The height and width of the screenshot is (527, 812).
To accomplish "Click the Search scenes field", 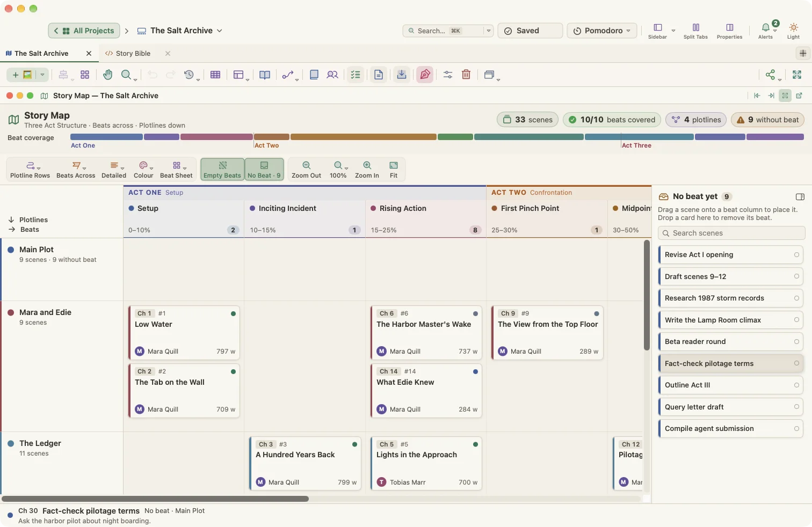I will click(731, 233).
